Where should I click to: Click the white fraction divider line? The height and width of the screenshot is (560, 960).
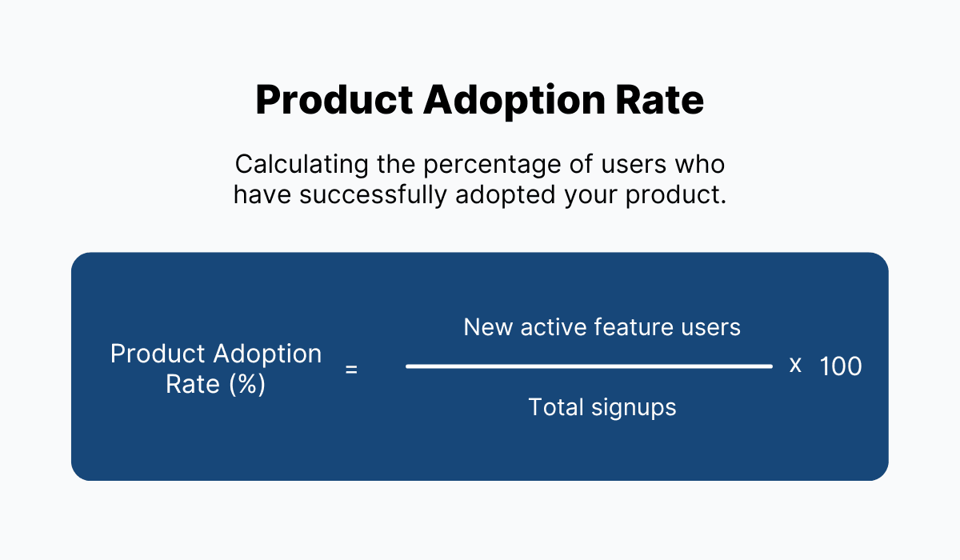[589, 366]
